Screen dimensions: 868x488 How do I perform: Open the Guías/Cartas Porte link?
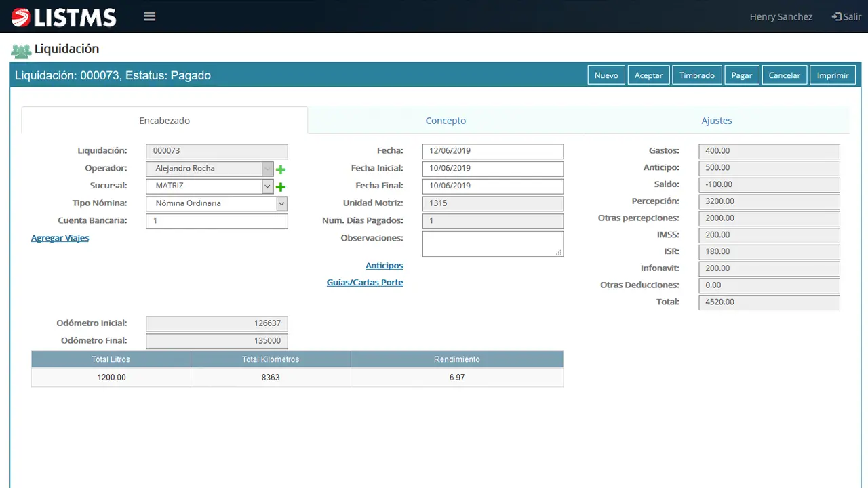[x=365, y=283]
